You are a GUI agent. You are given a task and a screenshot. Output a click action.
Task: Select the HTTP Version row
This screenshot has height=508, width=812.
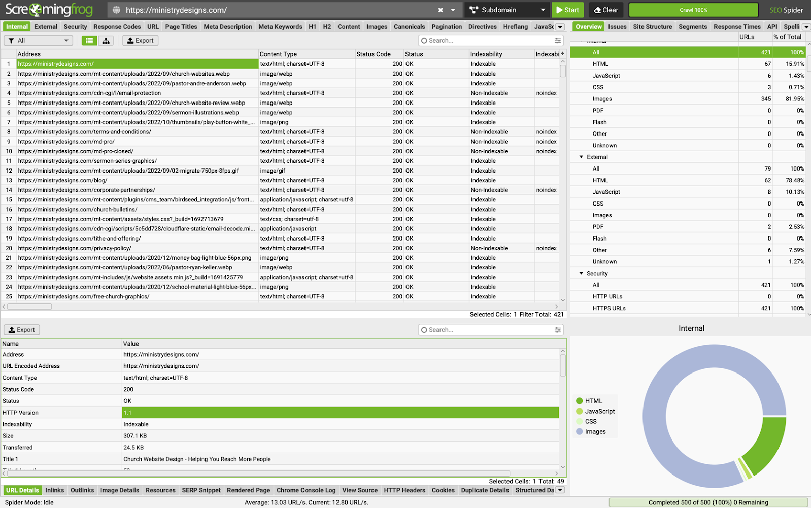pyautogui.click(x=280, y=413)
